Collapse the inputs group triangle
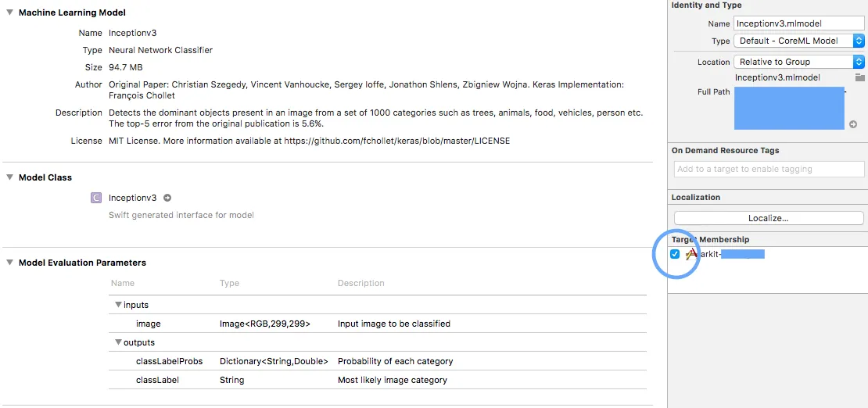 (x=118, y=305)
